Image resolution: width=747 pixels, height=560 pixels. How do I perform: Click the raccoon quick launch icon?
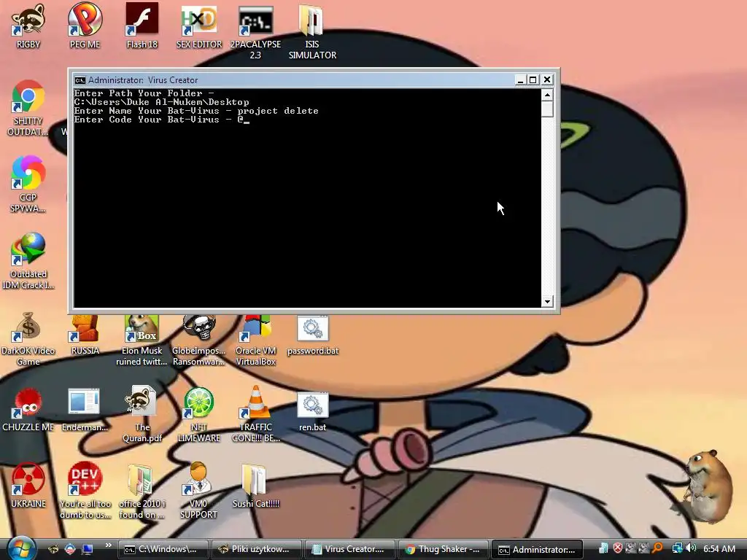pyautogui.click(x=53, y=549)
